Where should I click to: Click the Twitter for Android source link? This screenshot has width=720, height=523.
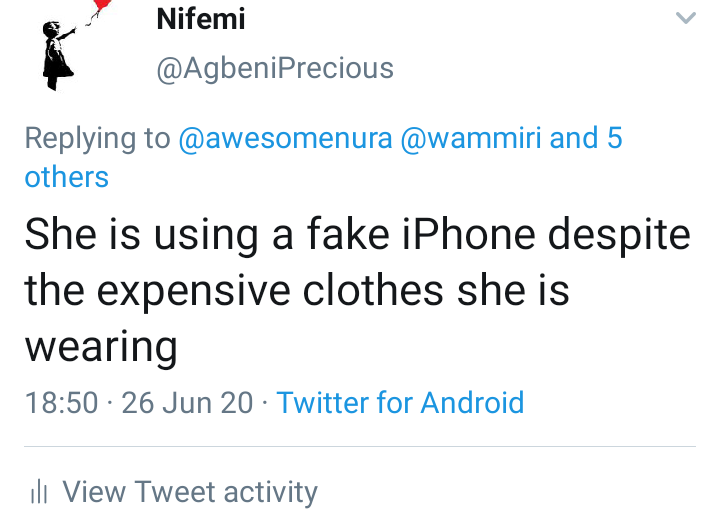(x=400, y=402)
